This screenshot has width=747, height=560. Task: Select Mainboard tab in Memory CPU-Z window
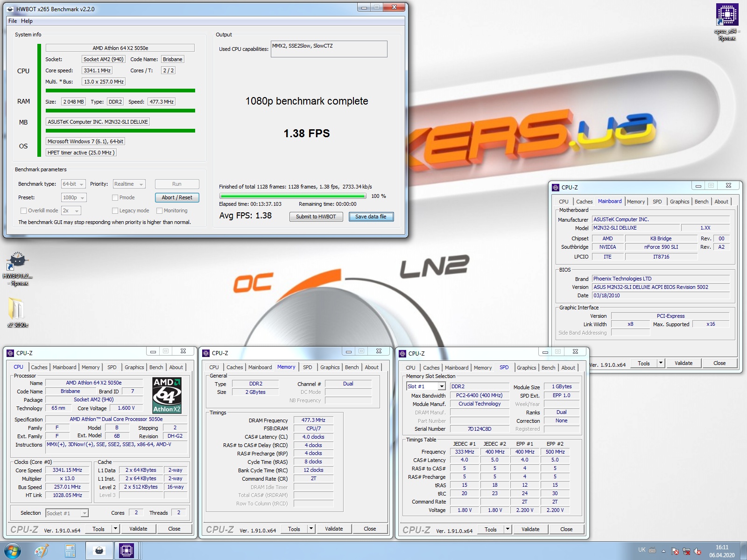tap(260, 367)
